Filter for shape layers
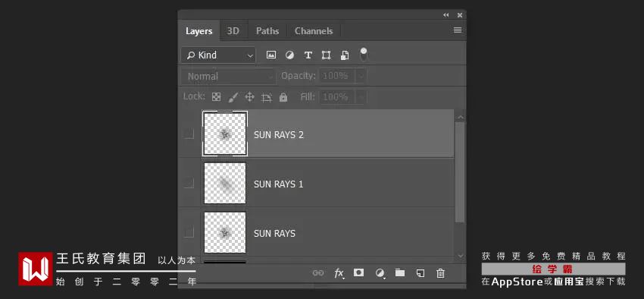644x299 pixels. 326,55
